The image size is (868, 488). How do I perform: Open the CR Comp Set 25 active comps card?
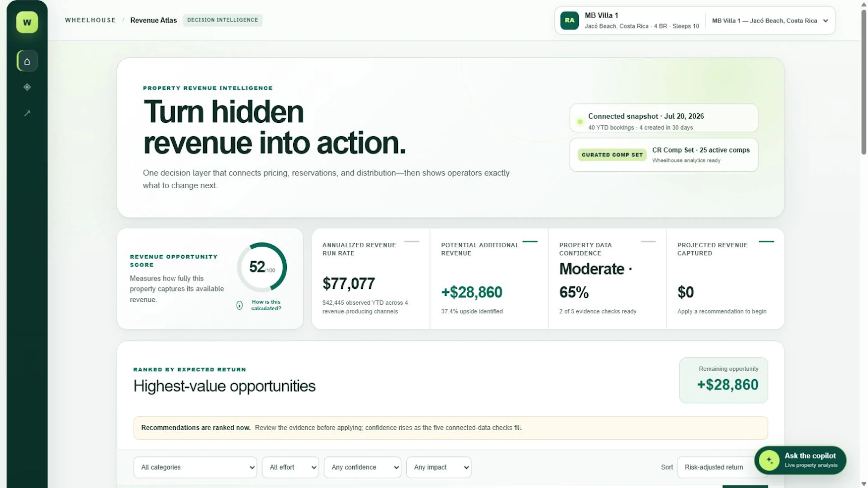pos(663,155)
